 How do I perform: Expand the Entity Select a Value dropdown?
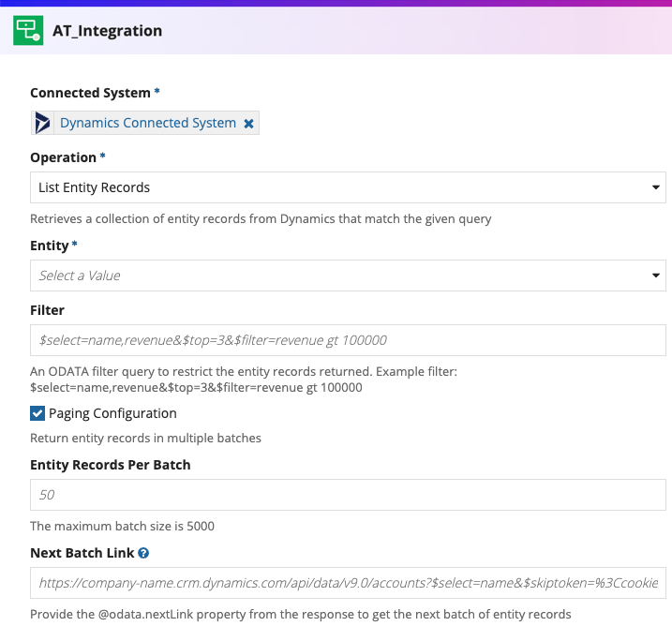pos(348,276)
